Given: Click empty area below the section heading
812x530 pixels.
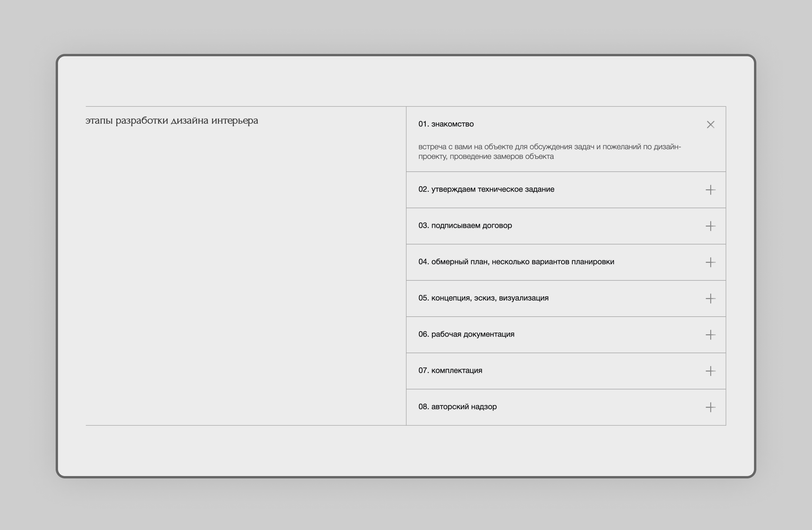Looking at the screenshot, I should (x=239, y=273).
